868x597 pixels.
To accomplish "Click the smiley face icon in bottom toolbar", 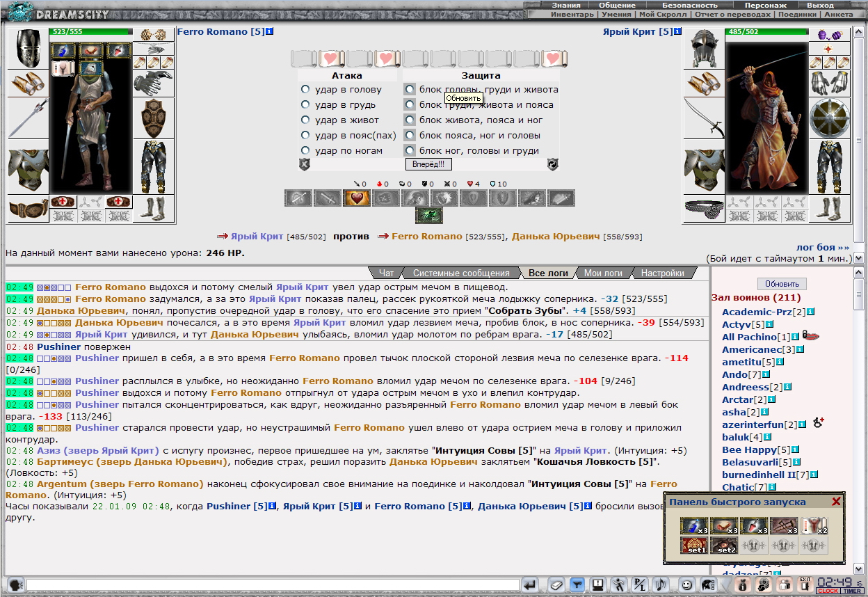I will [x=686, y=585].
